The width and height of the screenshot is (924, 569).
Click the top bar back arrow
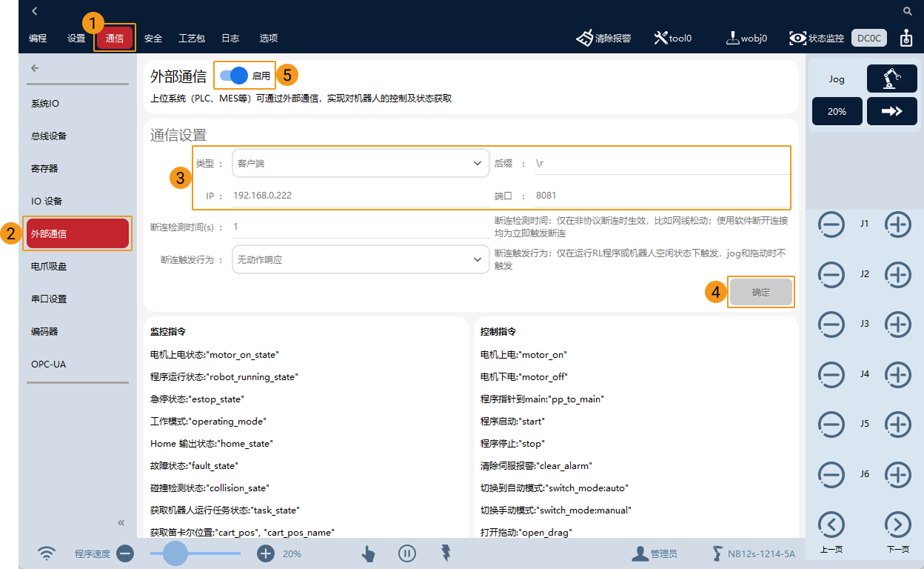coord(34,11)
